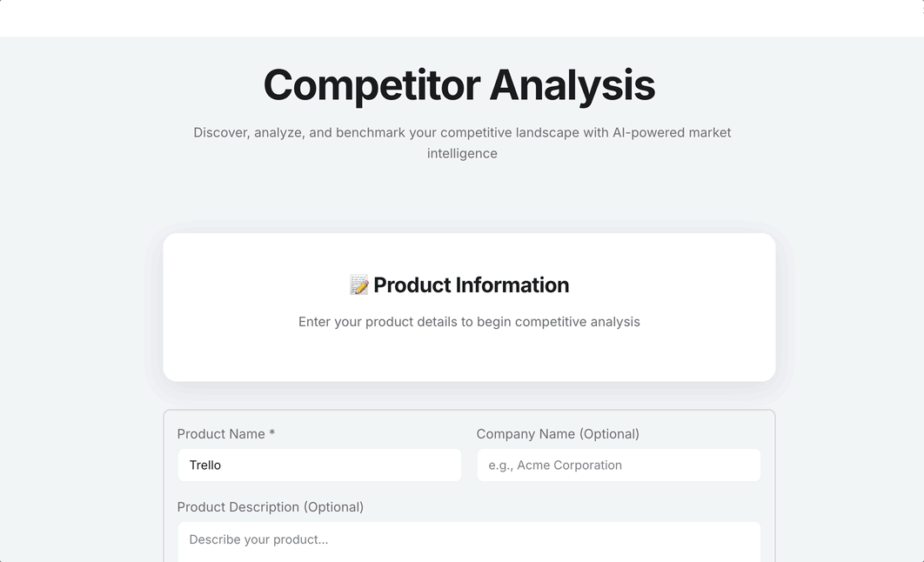
Task: Click the "Company Name (Optional)" label
Action: point(558,434)
